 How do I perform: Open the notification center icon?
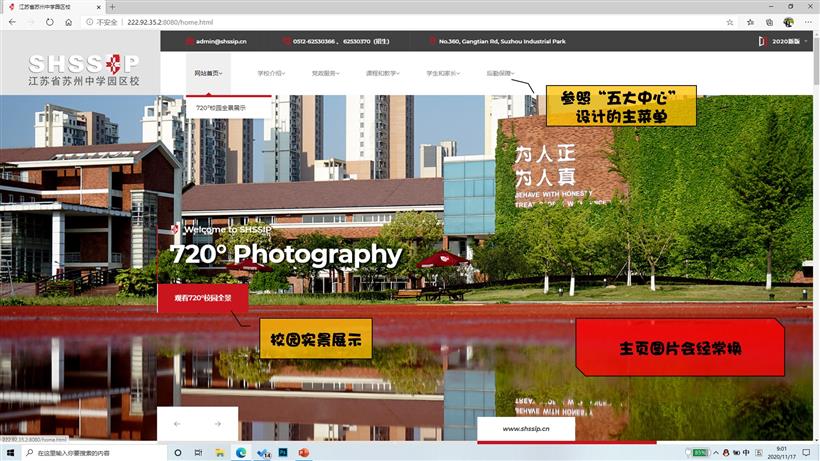tap(806, 453)
